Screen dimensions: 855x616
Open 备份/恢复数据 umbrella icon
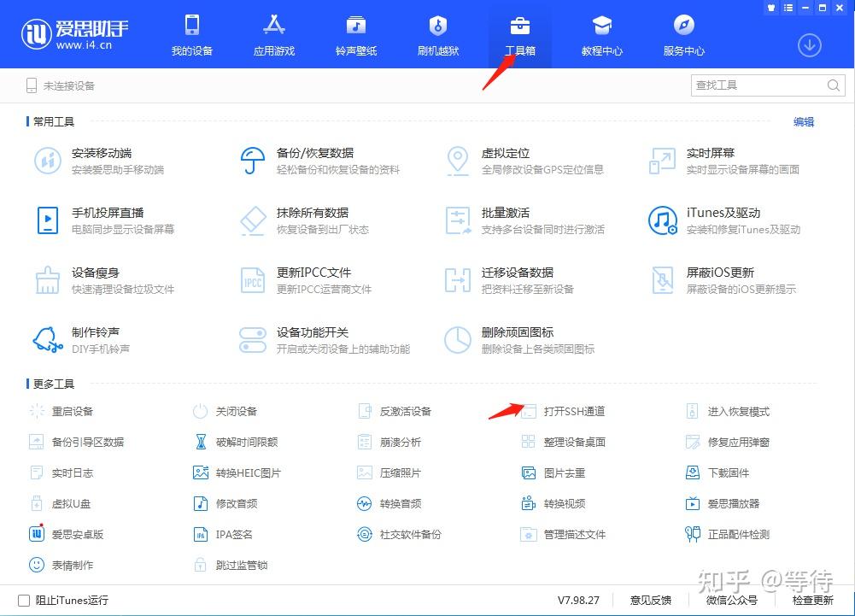point(253,161)
